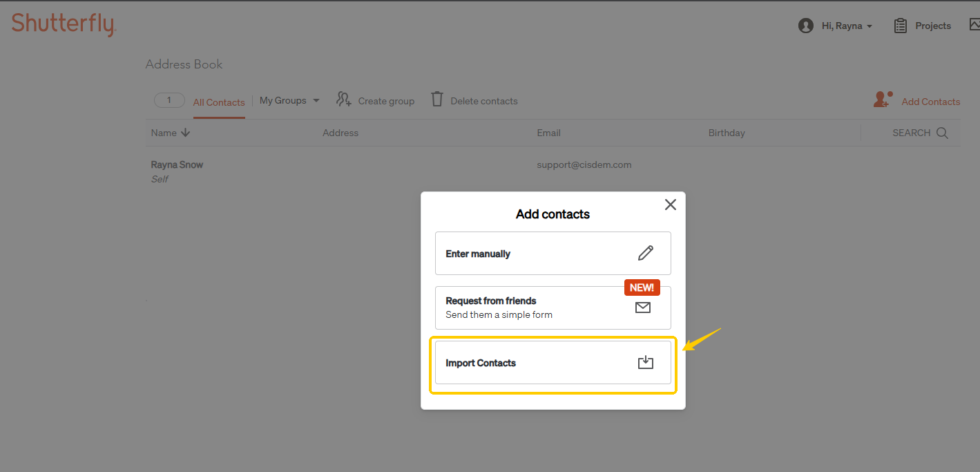Click the Shutterfly logo
The image size is (980, 472).
[x=64, y=25]
